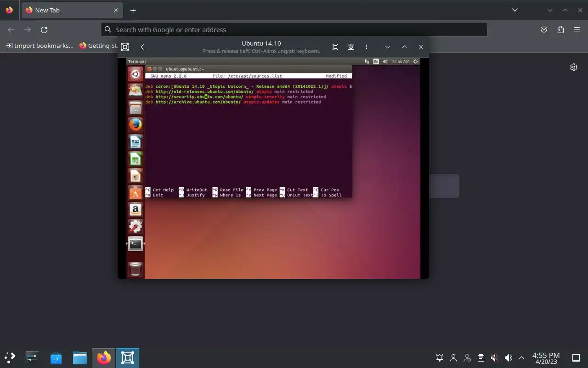Go back using the Boxes back arrow
The image size is (588, 368).
(x=142, y=46)
